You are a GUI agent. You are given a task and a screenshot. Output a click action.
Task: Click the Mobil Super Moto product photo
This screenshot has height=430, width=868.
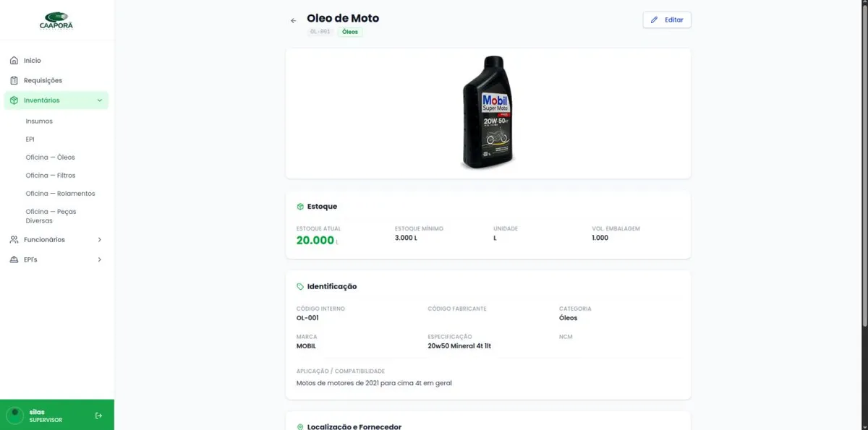point(488,112)
